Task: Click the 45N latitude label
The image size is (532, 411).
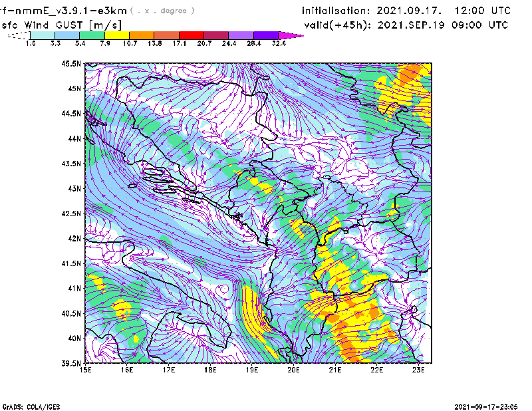Action: point(74,88)
